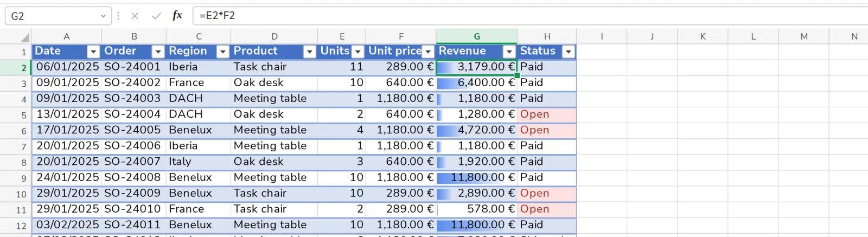
Task: Select Open status cell for SO-24004
Action: [547, 114]
